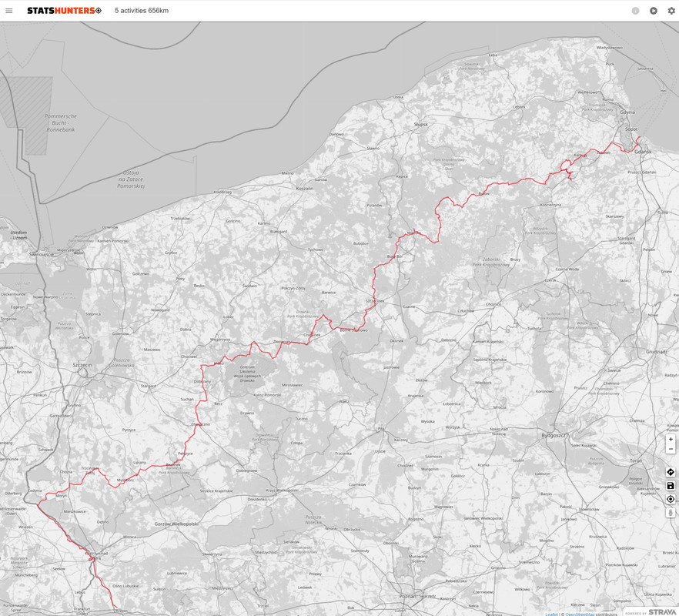Click the Lębork town label
The width and height of the screenshot is (679, 616).
pyautogui.click(x=519, y=106)
